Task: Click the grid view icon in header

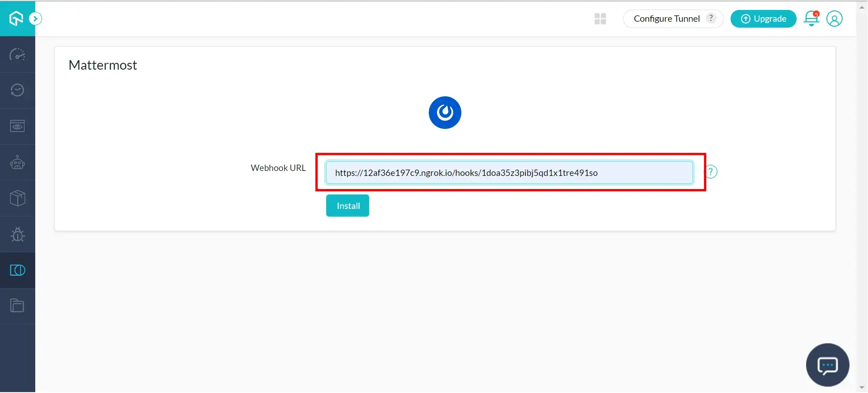Action: (600, 19)
